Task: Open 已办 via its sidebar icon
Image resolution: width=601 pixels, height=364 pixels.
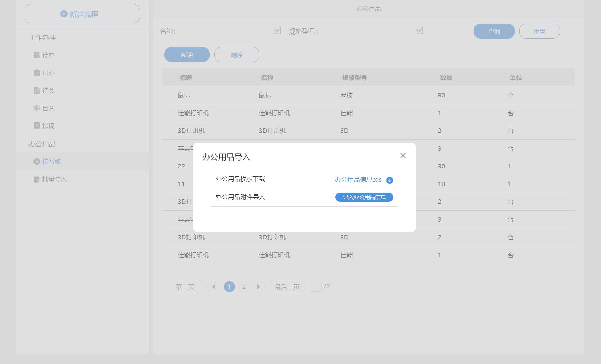Action: 37,73
